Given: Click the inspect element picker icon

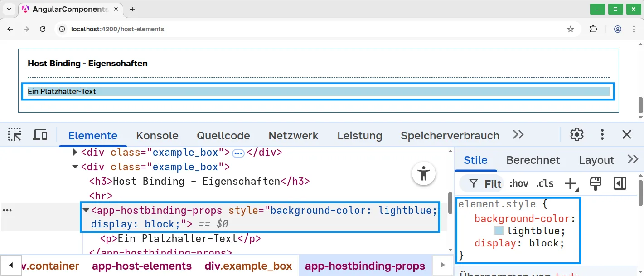Looking at the screenshot, I should pyautogui.click(x=15, y=135).
